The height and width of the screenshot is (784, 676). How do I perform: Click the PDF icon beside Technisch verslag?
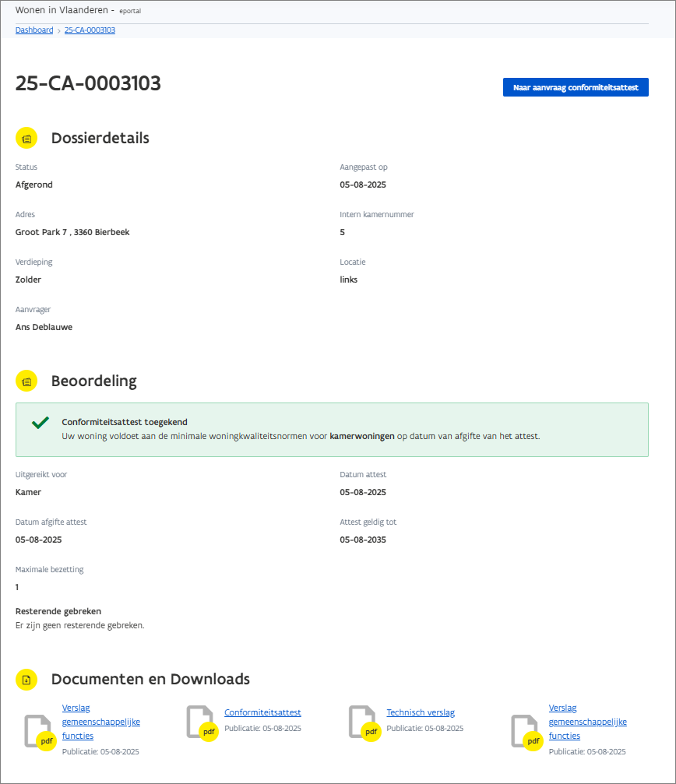[x=363, y=723]
